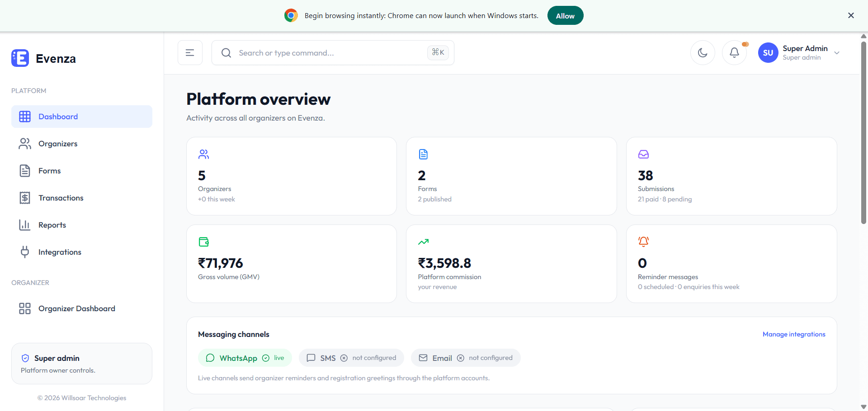The width and height of the screenshot is (868, 411).
Task: Click the Platform overview heading
Action: (258, 99)
